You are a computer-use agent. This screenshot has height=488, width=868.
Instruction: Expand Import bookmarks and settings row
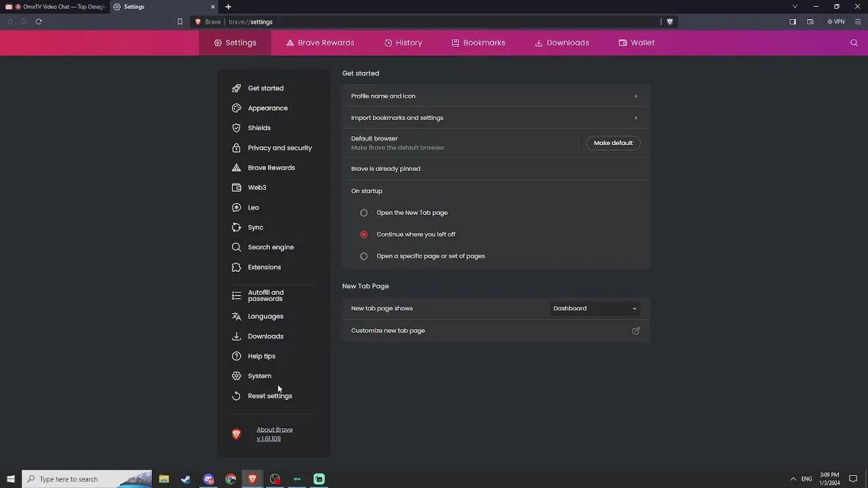[495, 118]
